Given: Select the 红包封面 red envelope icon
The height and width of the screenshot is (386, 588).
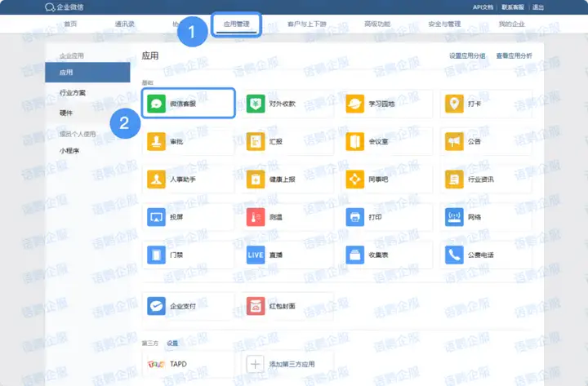Looking at the screenshot, I should coord(256,306).
